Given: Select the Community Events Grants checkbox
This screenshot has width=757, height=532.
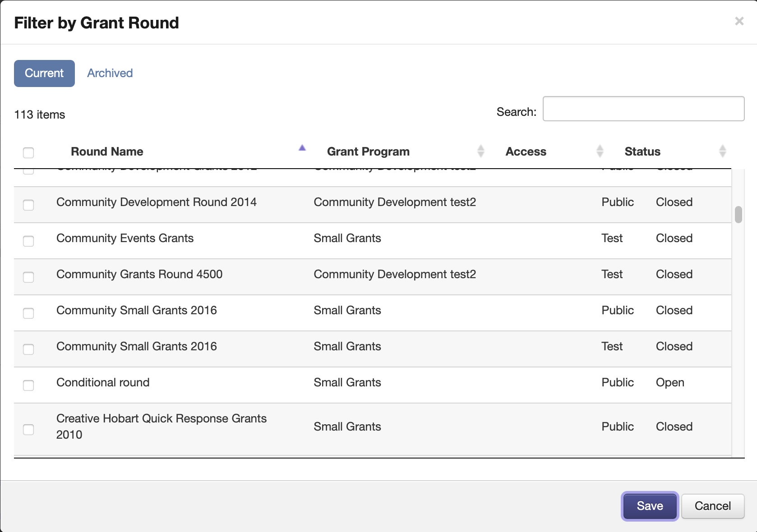Looking at the screenshot, I should pos(28,241).
